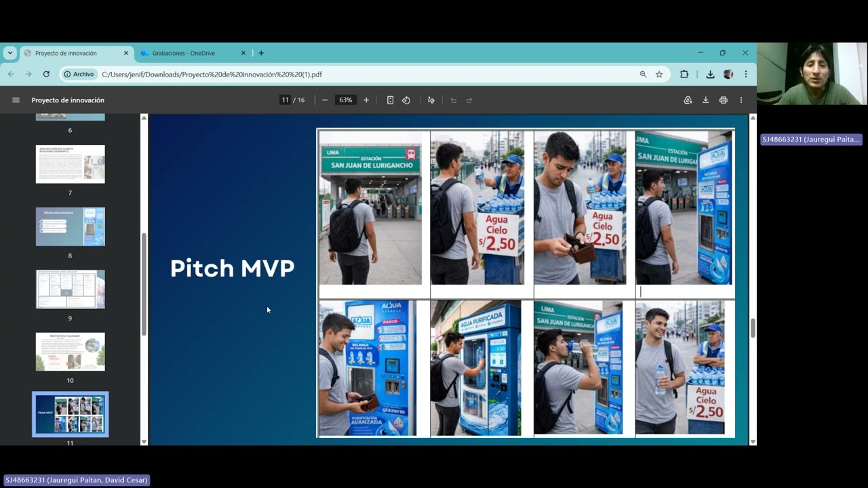Close the Proyecto de innovación tab
Screen dimensions: 868x488
click(x=125, y=53)
